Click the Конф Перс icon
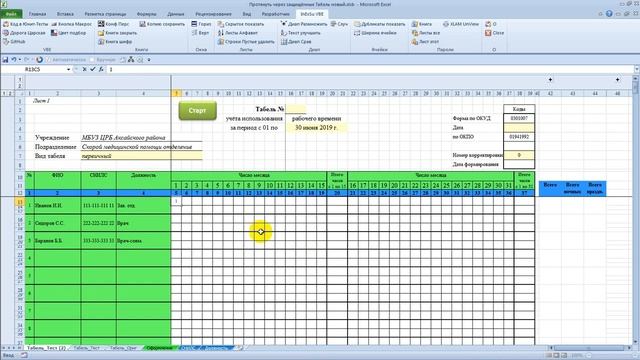 pos(101,24)
